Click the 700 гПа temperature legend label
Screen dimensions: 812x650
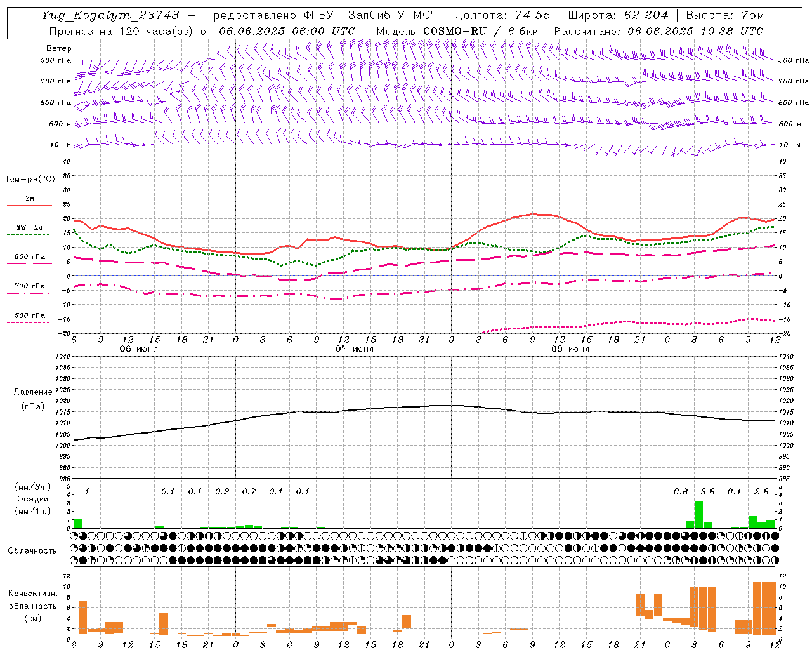pyautogui.click(x=30, y=286)
